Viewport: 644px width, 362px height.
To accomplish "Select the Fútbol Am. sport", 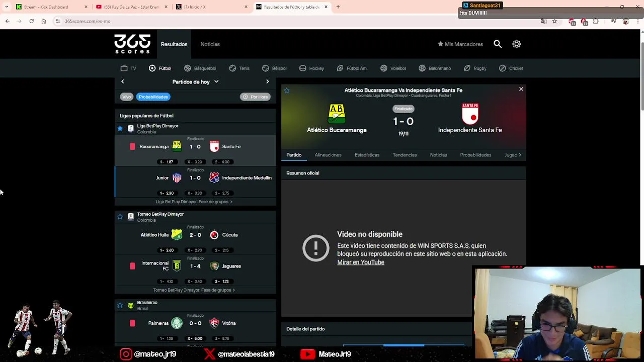I will 352,68.
